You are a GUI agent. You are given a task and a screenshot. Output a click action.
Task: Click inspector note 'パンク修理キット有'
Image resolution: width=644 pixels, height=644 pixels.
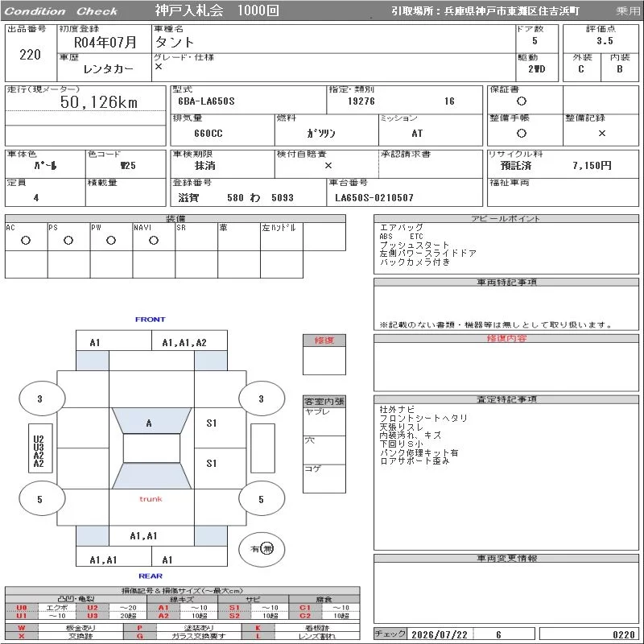tap(419, 452)
